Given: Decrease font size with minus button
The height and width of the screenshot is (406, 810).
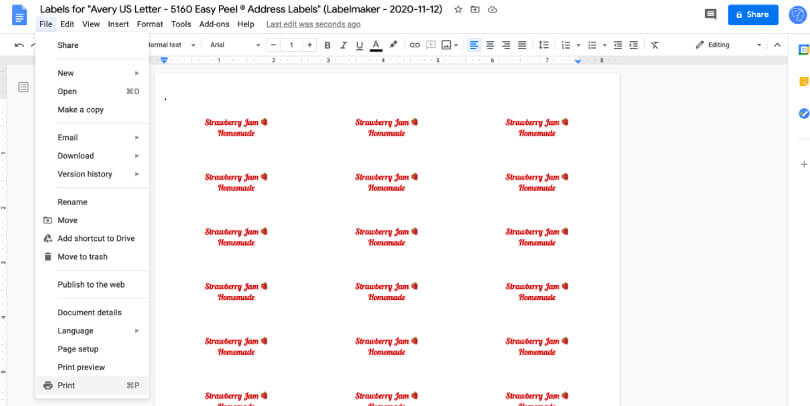Looking at the screenshot, I should coord(273,45).
